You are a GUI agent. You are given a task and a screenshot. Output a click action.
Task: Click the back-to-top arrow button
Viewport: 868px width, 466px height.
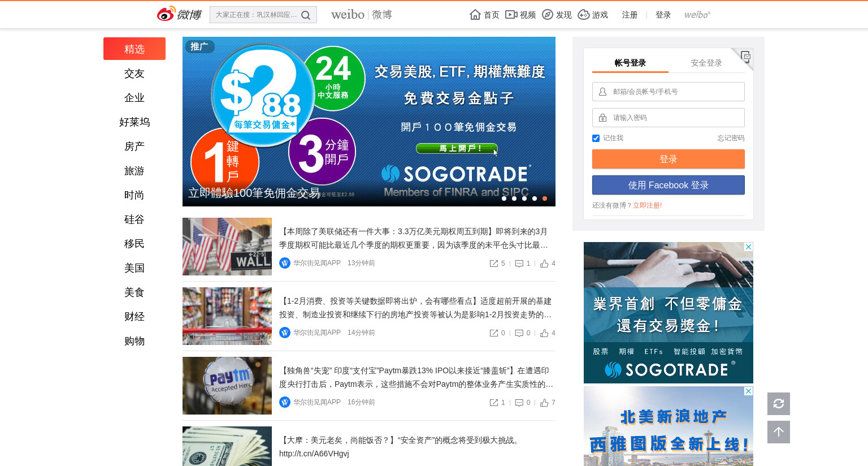779,432
